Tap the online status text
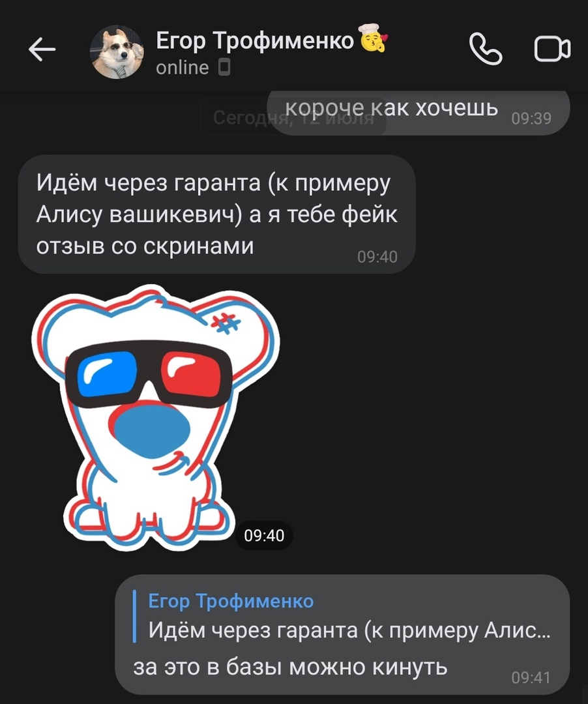588x704 pixels. coord(183,68)
